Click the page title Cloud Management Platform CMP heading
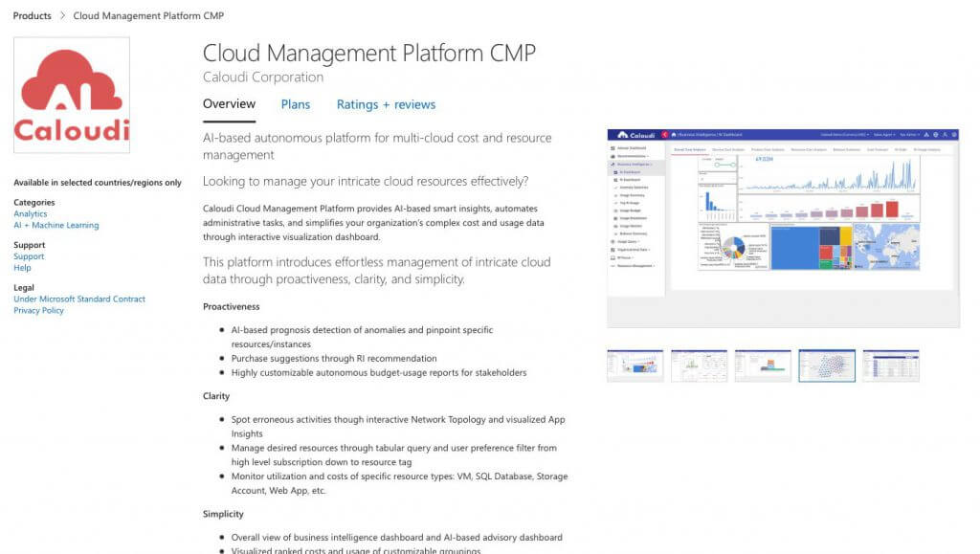Image resolution: width=980 pixels, height=554 pixels. coord(369,53)
